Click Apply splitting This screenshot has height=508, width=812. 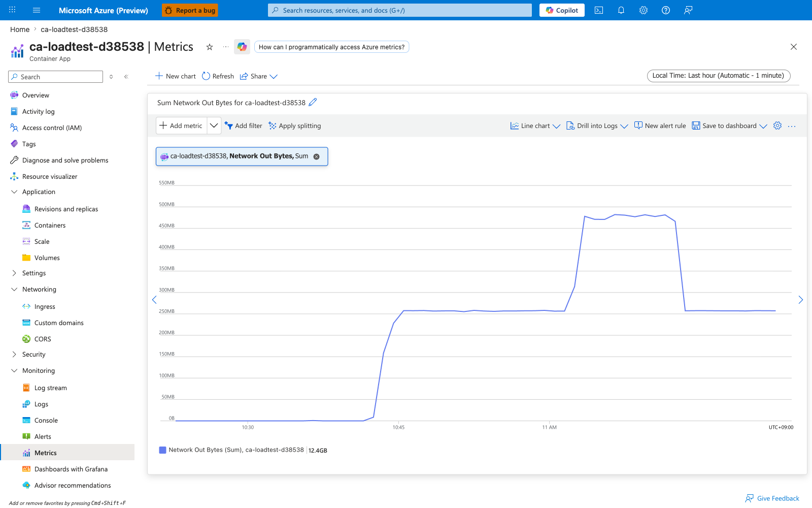(x=295, y=126)
